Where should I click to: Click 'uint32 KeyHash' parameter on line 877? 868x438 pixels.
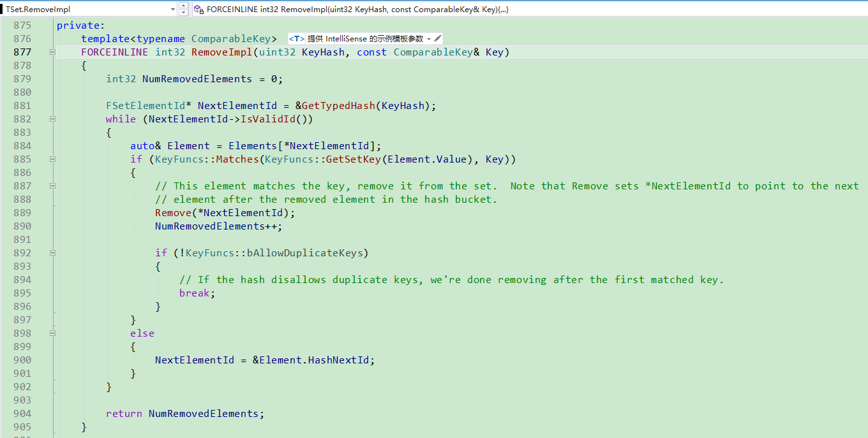pos(302,52)
